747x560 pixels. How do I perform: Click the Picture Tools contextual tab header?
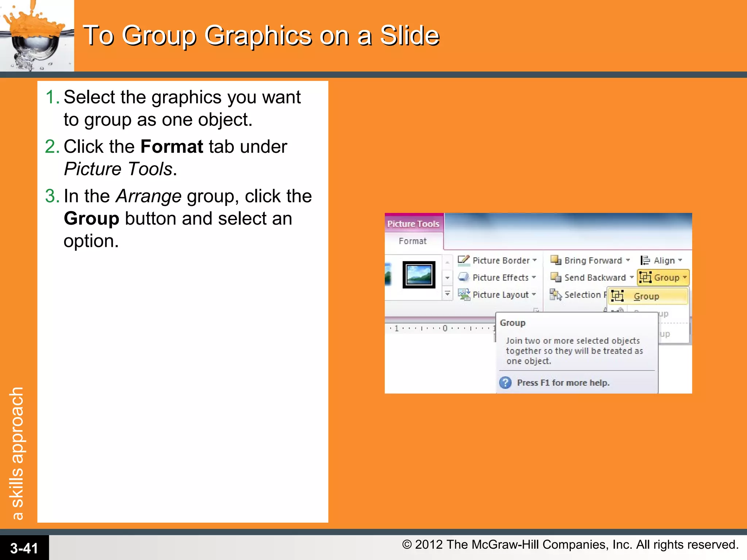pyautogui.click(x=413, y=223)
